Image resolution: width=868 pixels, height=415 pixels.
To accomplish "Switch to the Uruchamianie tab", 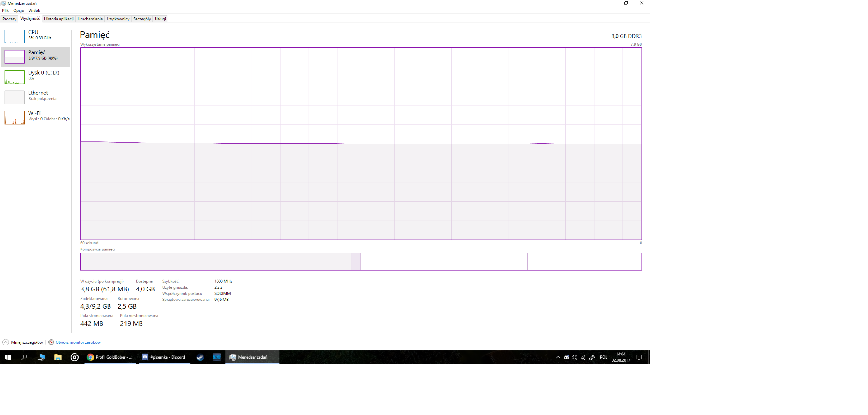I will (90, 19).
